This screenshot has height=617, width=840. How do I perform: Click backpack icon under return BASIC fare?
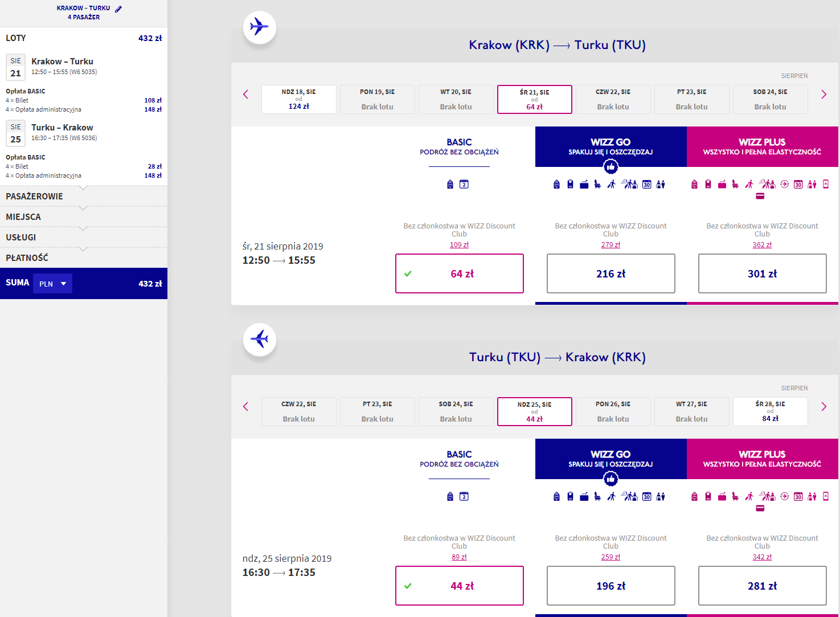point(450,496)
